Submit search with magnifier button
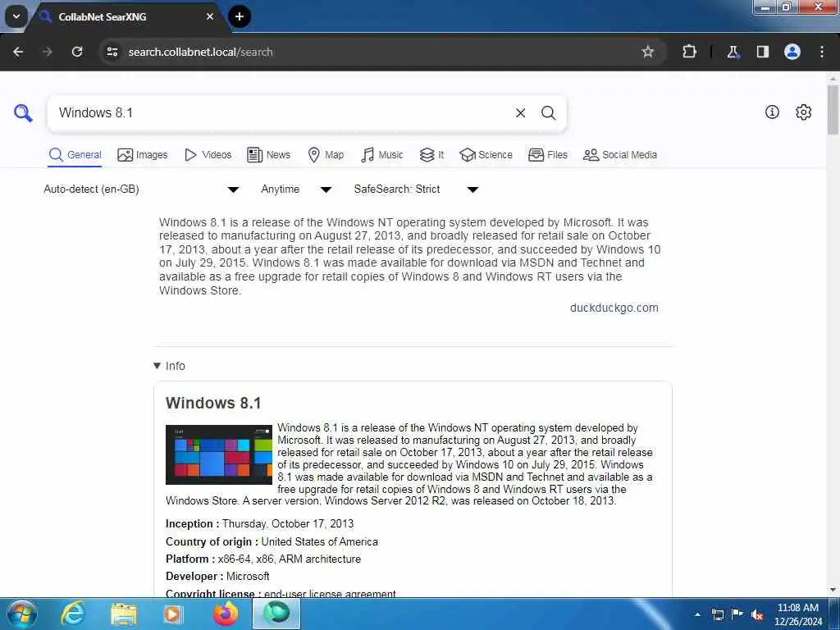The width and height of the screenshot is (840, 630). click(x=548, y=113)
